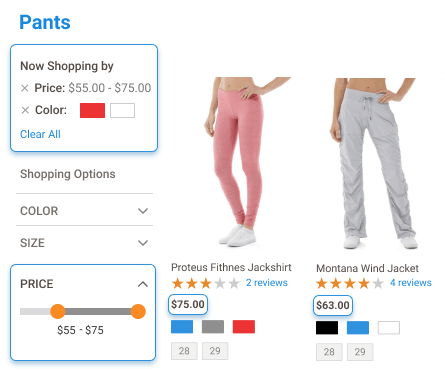The image size is (445, 380).
Task: Expand the COLOR filter section
Action: 84,211
